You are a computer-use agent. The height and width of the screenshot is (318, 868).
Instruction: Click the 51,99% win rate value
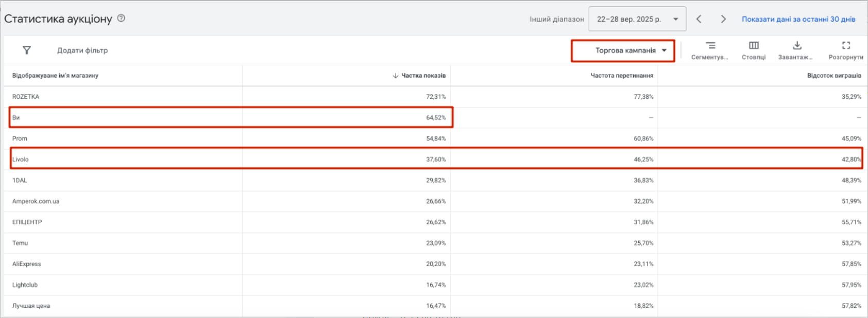click(852, 201)
